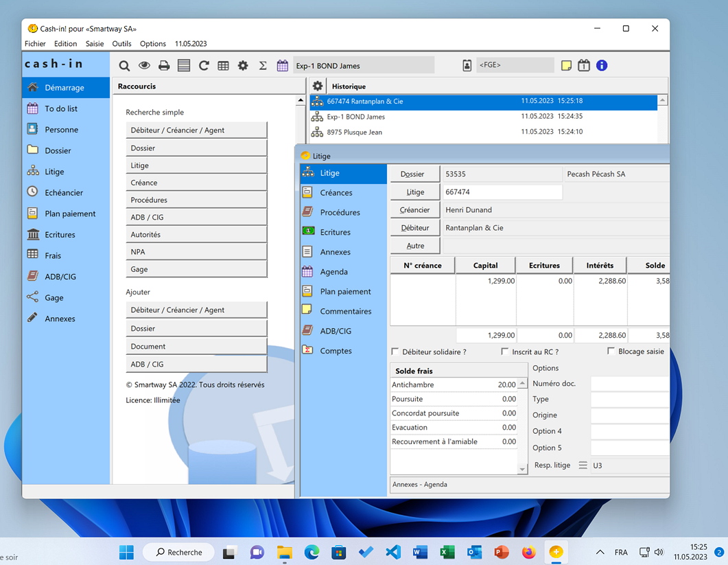Switch to the Créances tab in Litige

click(336, 193)
